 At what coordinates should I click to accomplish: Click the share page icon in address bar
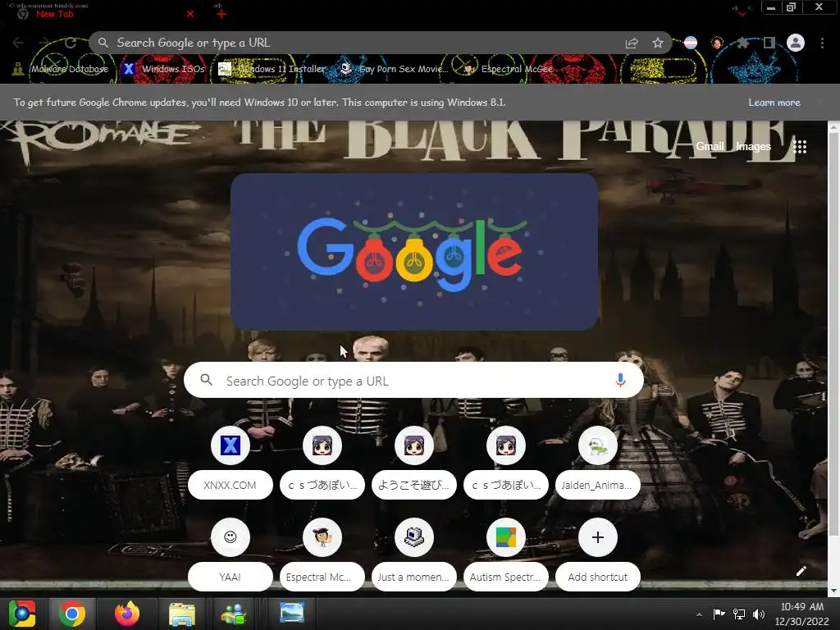coord(632,43)
